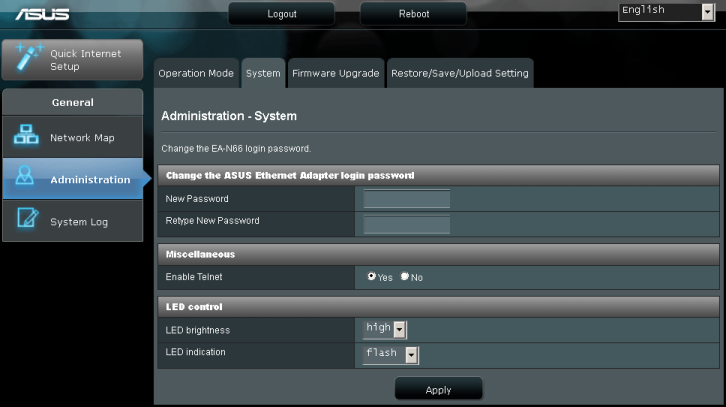Click the Apply button

click(x=438, y=389)
